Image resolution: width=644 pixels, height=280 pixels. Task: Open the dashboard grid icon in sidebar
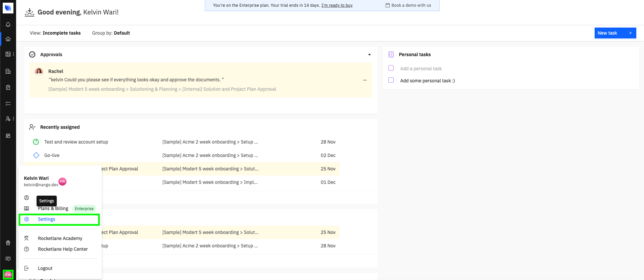pos(8,54)
